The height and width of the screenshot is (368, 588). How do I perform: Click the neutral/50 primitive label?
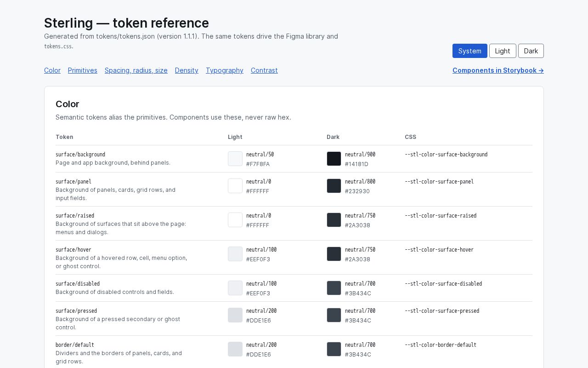[260, 155]
